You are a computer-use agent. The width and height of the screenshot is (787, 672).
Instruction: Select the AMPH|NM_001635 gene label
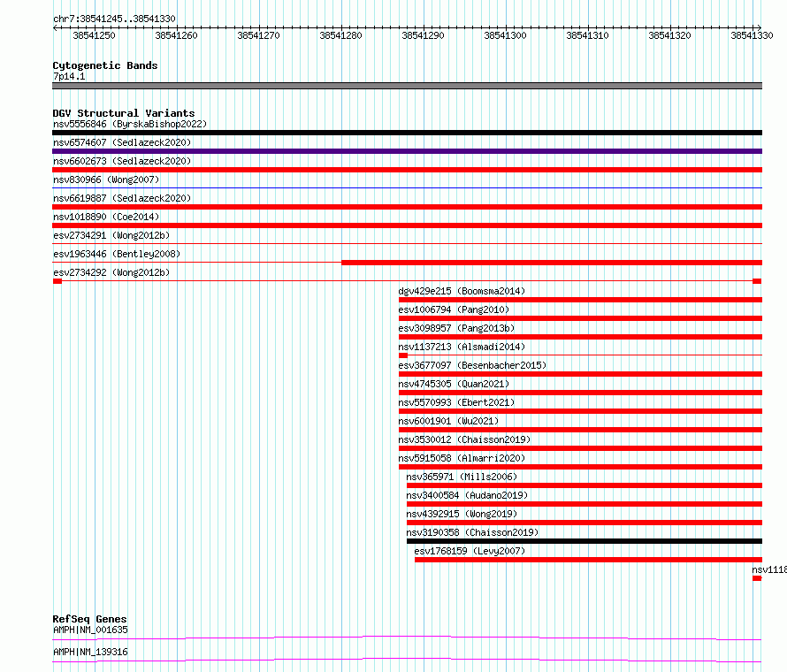(x=90, y=630)
